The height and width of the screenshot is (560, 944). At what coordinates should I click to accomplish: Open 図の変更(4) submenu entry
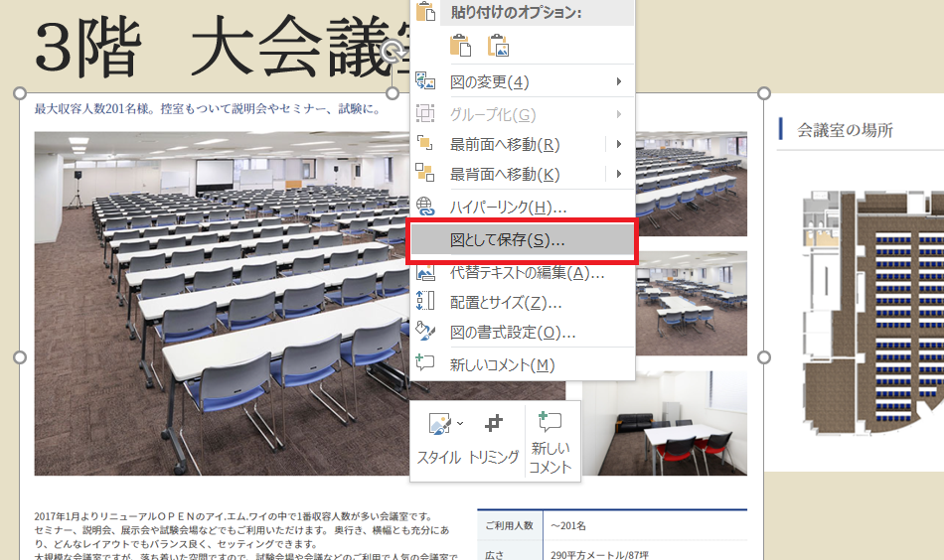tap(522, 81)
